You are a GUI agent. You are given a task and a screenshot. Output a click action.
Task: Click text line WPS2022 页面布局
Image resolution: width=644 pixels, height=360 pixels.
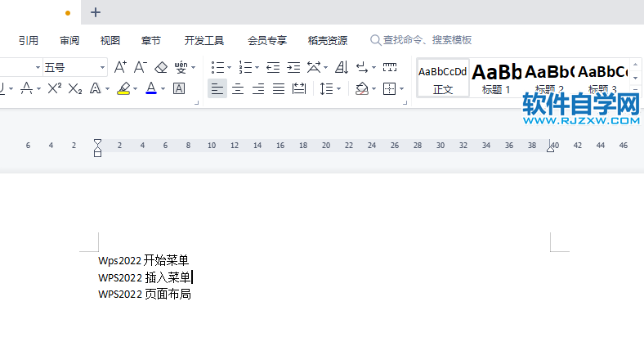(x=145, y=295)
